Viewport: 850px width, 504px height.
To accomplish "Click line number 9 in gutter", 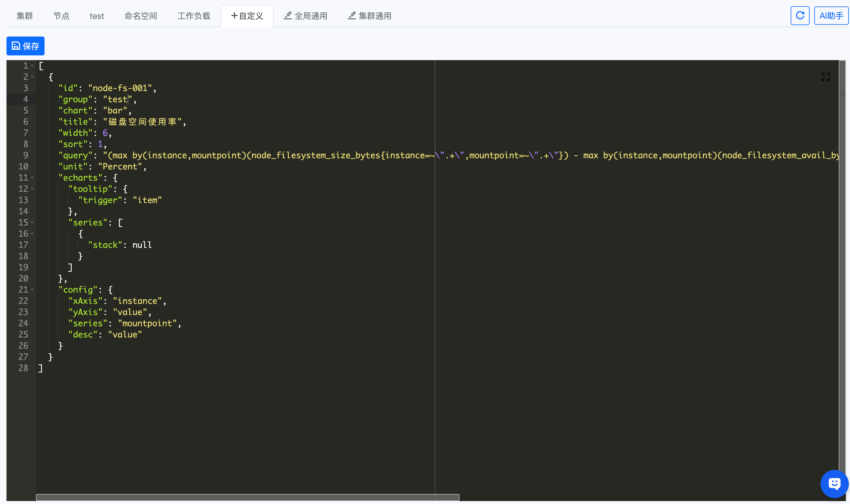I will (x=26, y=156).
